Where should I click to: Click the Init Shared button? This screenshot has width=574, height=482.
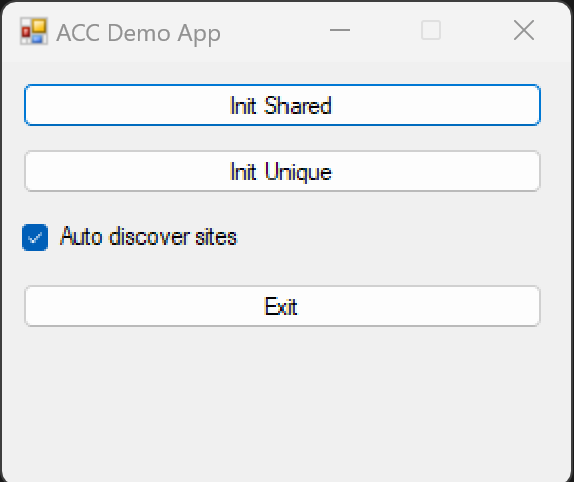pos(282,105)
